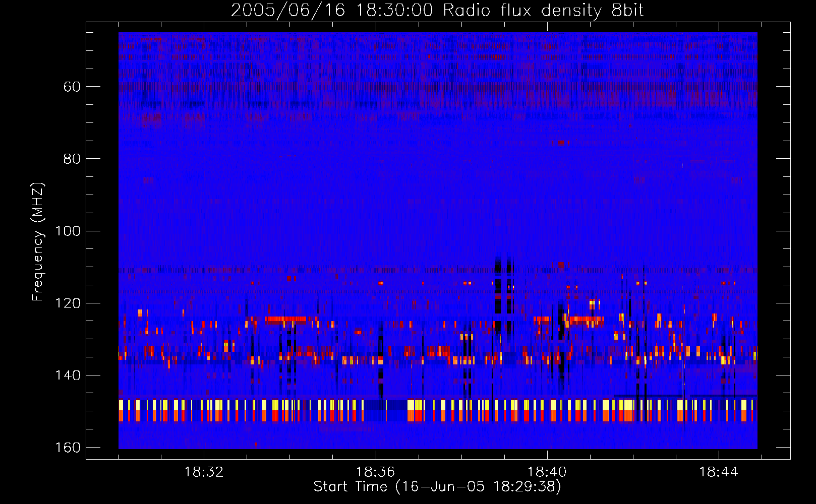Click the 120 frequency tick label
Screen dimensions: 816x504
coord(68,303)
